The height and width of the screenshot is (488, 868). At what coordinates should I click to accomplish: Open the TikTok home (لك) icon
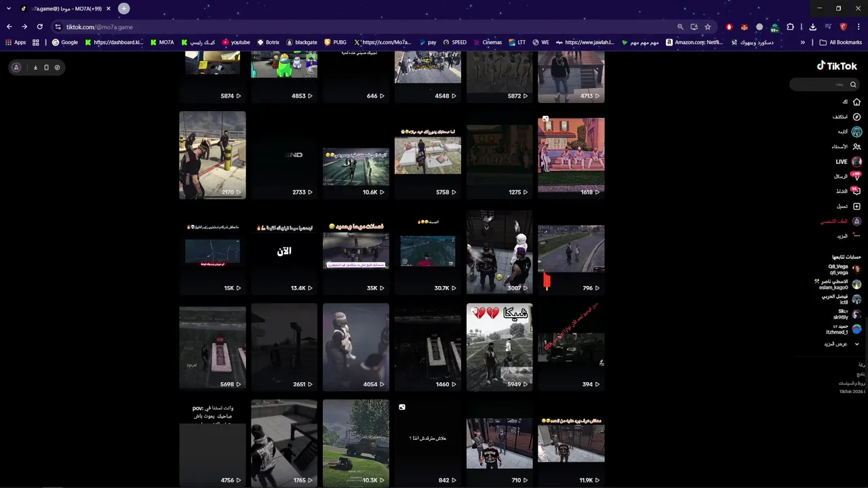[856, 102]
